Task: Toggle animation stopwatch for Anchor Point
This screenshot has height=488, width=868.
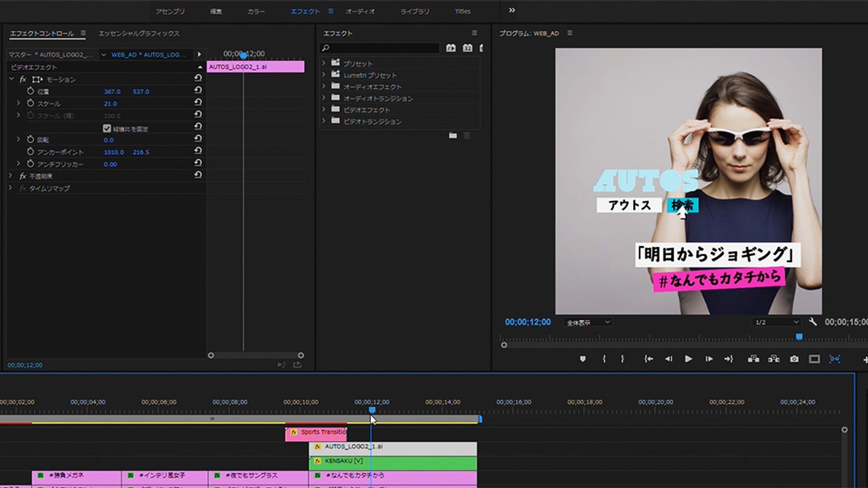Action: click(30, 151)
